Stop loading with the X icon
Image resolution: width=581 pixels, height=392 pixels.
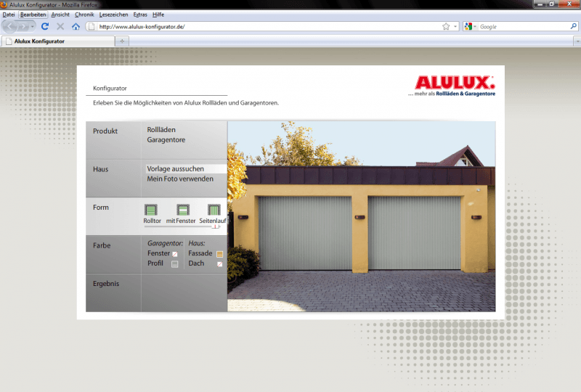pos(60,26)
